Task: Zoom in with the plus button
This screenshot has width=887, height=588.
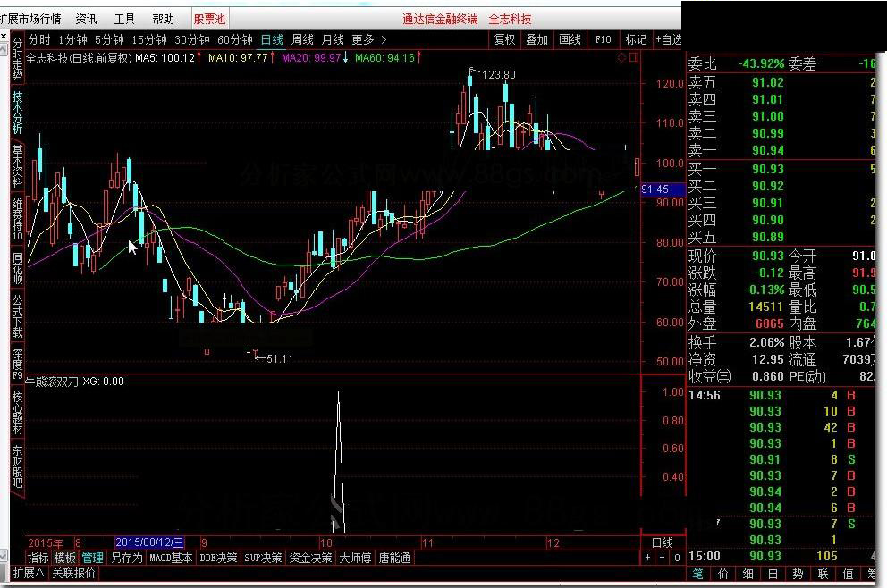Action: 647,557
